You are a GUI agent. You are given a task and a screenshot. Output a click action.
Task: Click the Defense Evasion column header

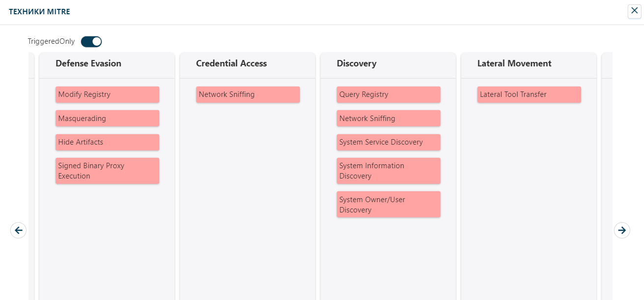tap(88, 63)
